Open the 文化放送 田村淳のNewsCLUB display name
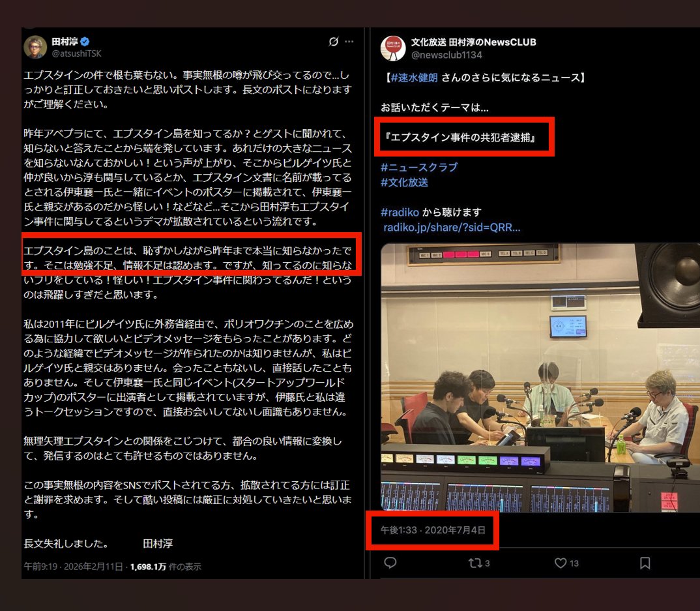Image resolution: width=700 pixels, height=611 pixels. point(473,42)
